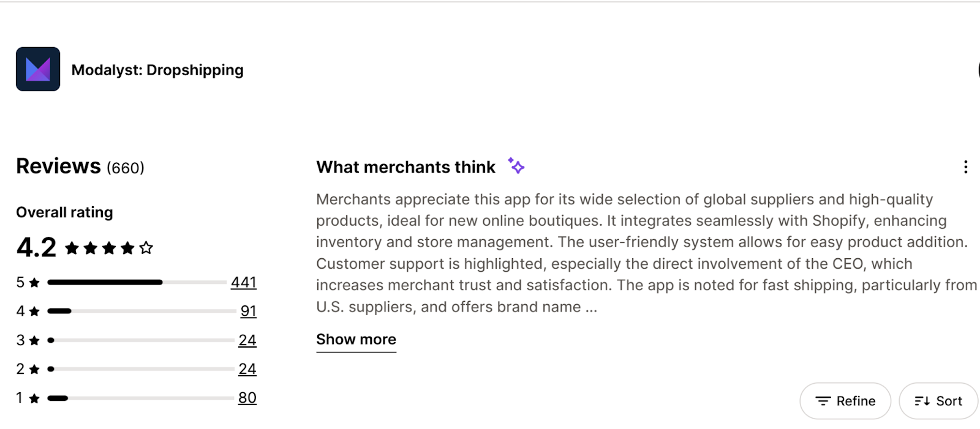
Task: Open the Refine filter options
Action: pos(845,401)
